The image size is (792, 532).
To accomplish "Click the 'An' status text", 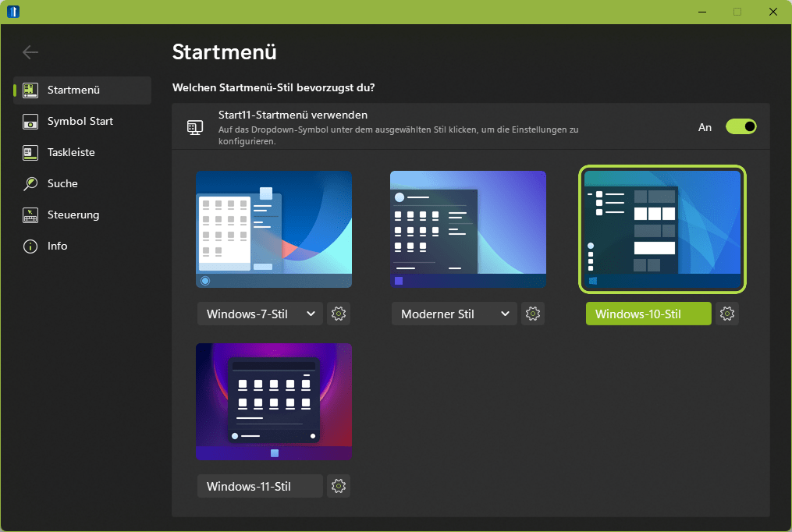I will (705, 127).
